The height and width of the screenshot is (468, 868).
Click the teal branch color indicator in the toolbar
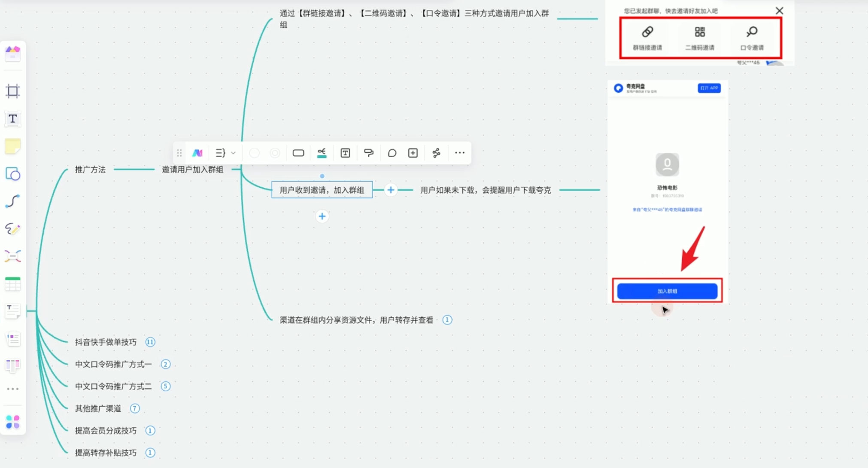[x=322, y=152]
